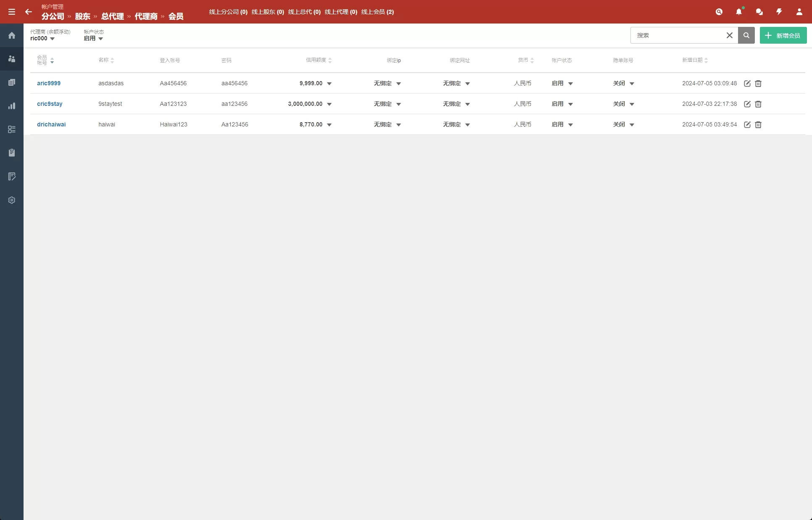The image size is (812, 520).
Task: Click the edit icon for aric9999
Action: (x=747, y=83)
